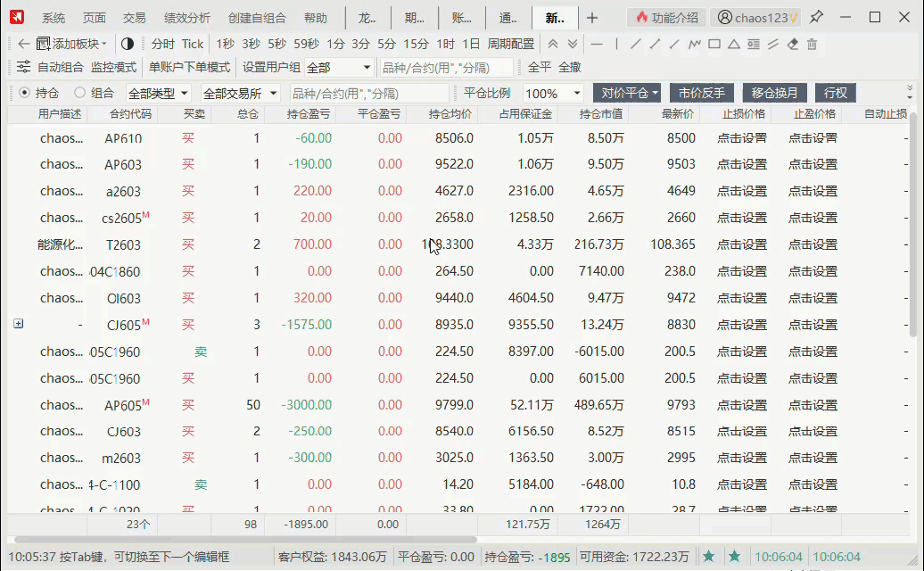Select the triangle drawing tool
Viewport: 924px width, 571px height.
[x=734, y=44]
